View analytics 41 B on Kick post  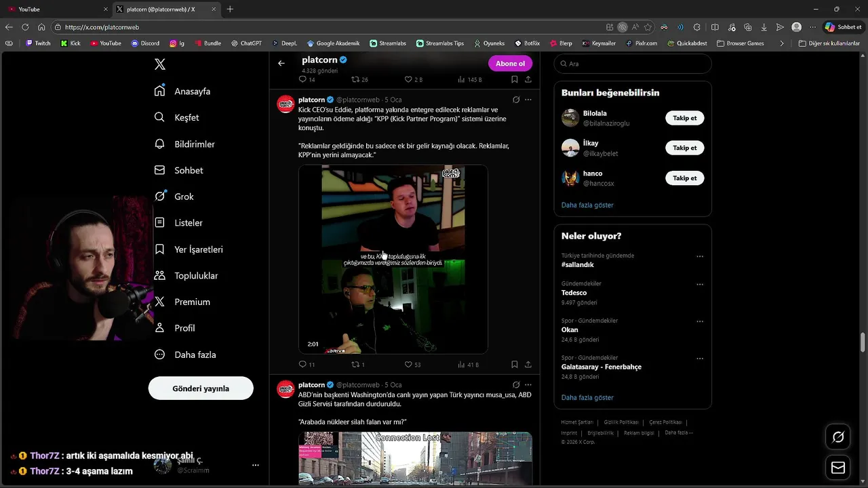468,365
